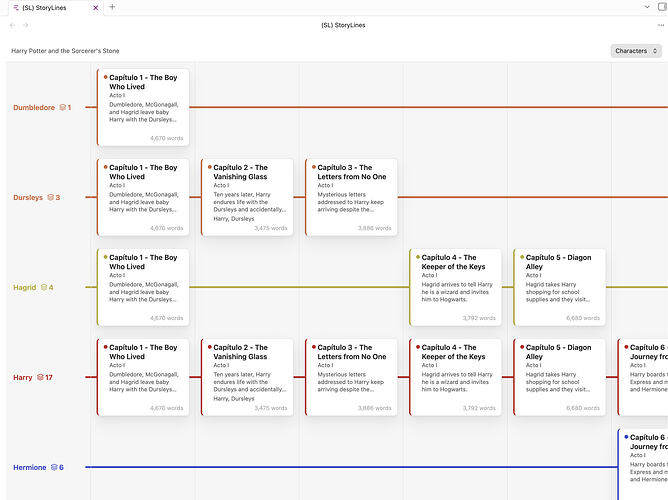Click the Hagrid scene count icon

click(43, 287)
